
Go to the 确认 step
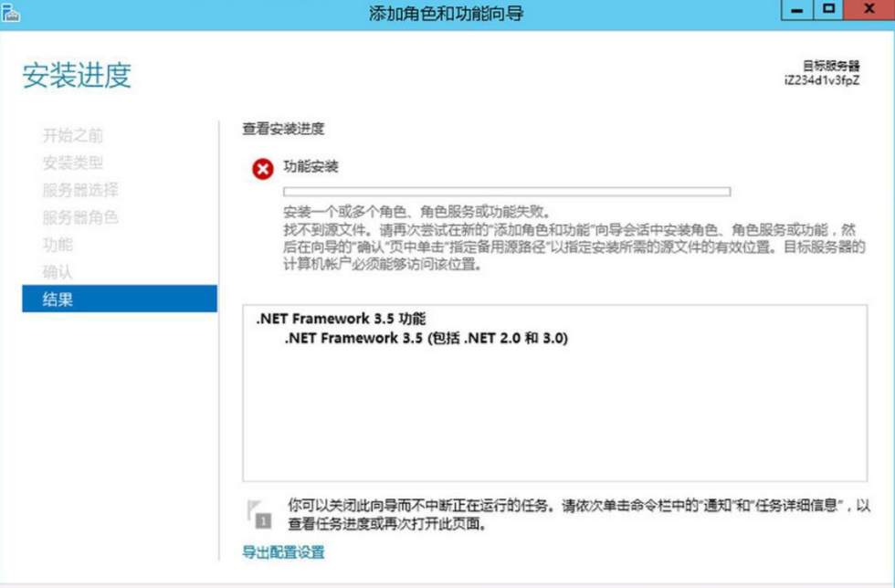click(58, 272)
